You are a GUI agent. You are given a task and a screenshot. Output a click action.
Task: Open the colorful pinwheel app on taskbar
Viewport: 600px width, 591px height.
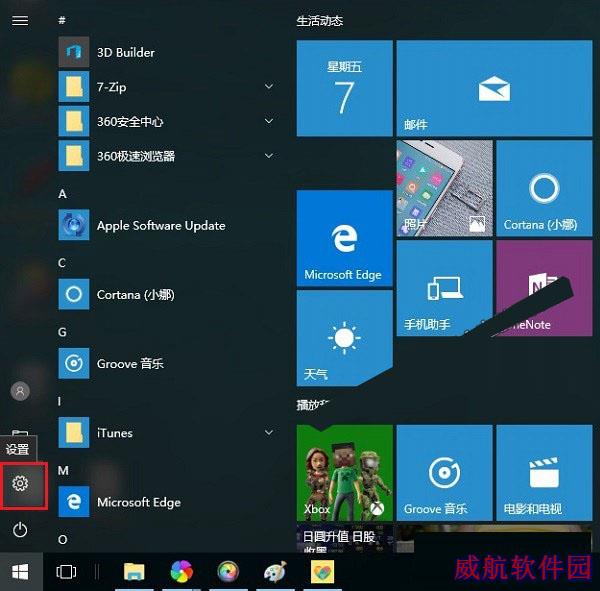pos(181,572)
